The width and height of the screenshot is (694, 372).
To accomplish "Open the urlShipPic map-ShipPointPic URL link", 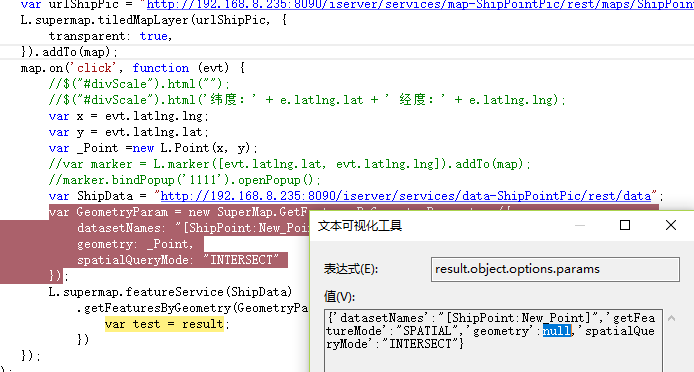I will [x=420, y=4].
